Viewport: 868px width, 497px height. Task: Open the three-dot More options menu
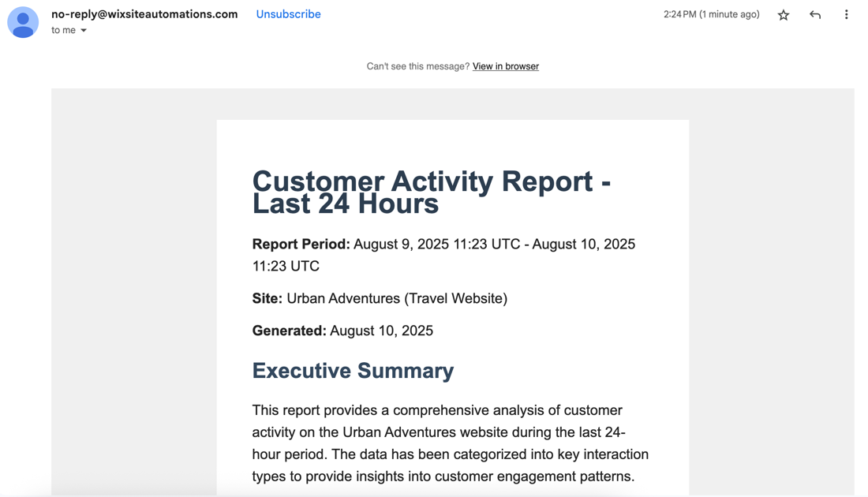click(846, 15)
